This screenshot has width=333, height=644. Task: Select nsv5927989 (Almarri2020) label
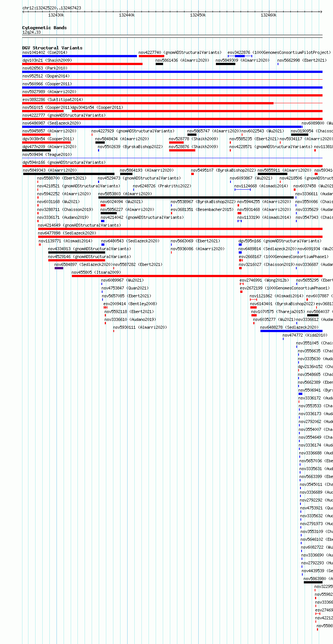tap(49, 92)
